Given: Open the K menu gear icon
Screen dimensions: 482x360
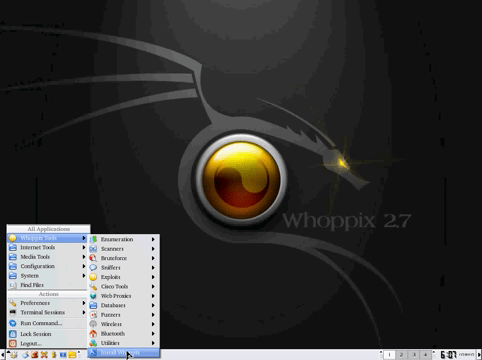Looking at the screenshot, I should tap(14, 355).
